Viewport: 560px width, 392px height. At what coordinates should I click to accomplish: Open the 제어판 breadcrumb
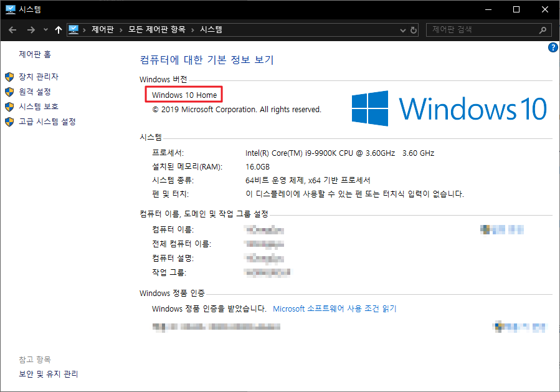pos(103,30)
